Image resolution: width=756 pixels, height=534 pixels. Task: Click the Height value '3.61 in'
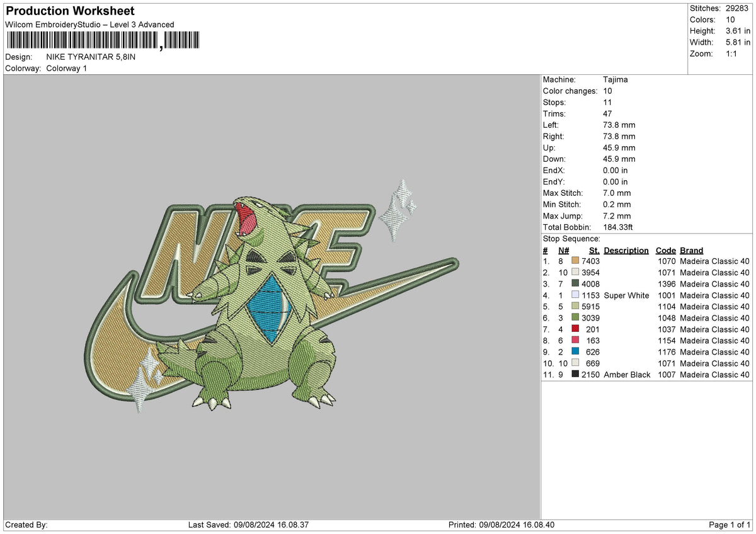(737, 31)
